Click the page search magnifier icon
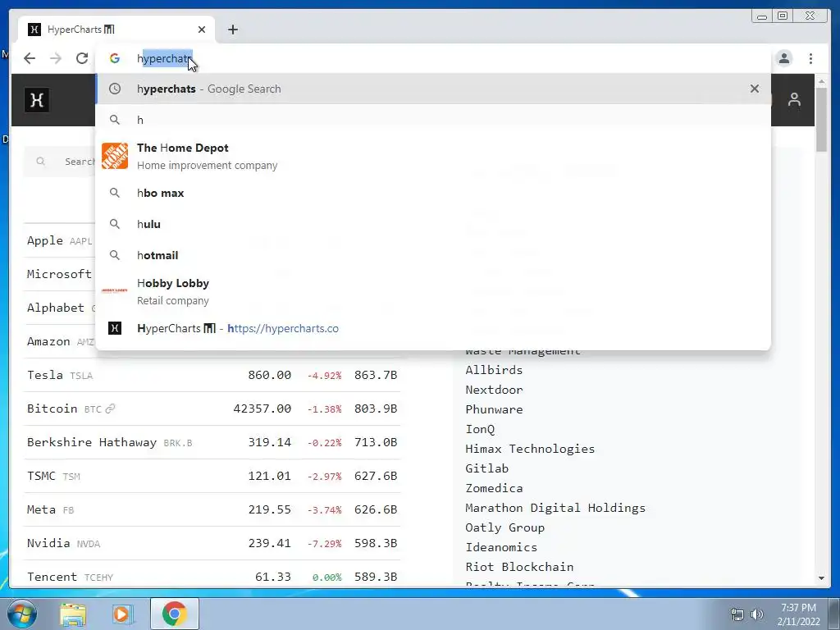 pos(40,162)
